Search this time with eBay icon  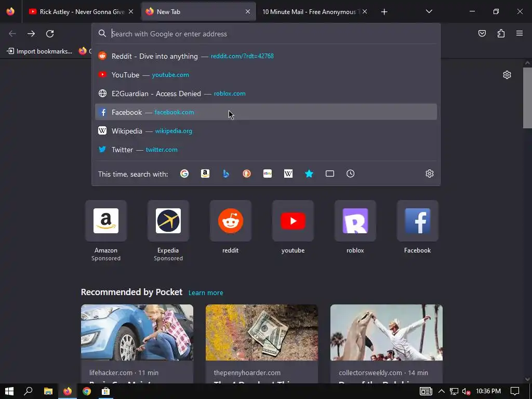click(268, 174)
